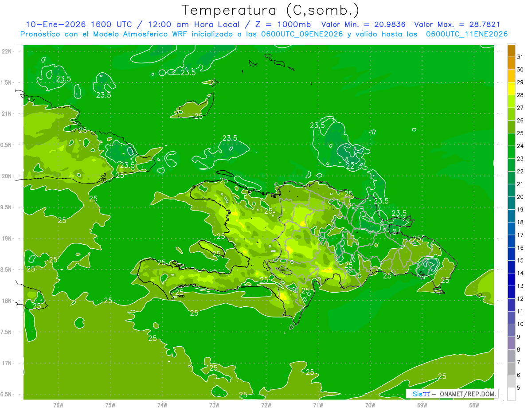Click the legend value '17'

[x=520, y=235]
